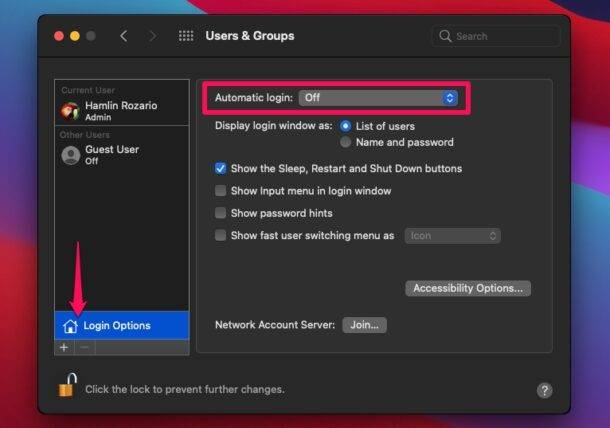Click 'Click the lock to prevent further changes' text

coord(185,389)
